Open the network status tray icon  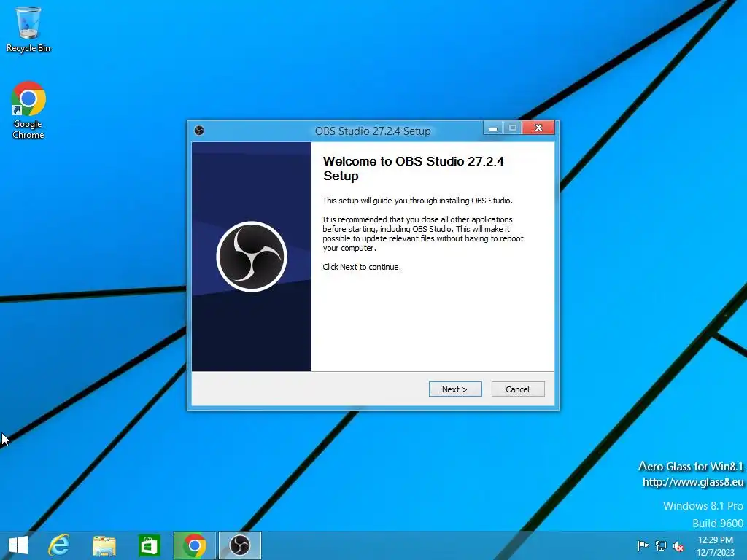pos(661,545)
